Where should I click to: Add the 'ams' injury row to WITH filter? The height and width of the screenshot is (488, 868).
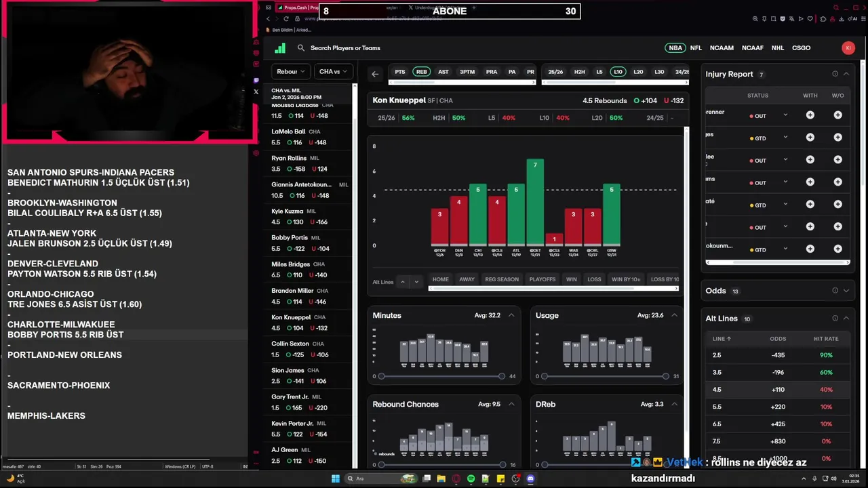tap(810, 182)
